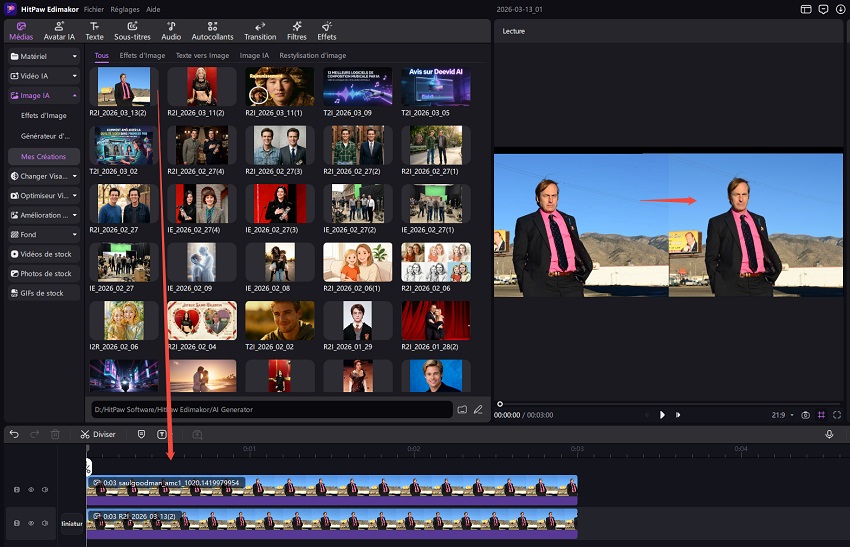Take a snapshot of the preview
Image resolution: width=850 pixels, height=547 pixels.
coord(806,415)
